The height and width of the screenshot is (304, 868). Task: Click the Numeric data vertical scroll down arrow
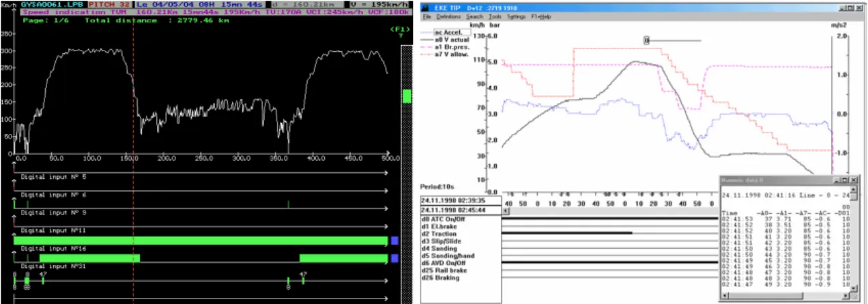coord(854,287)
